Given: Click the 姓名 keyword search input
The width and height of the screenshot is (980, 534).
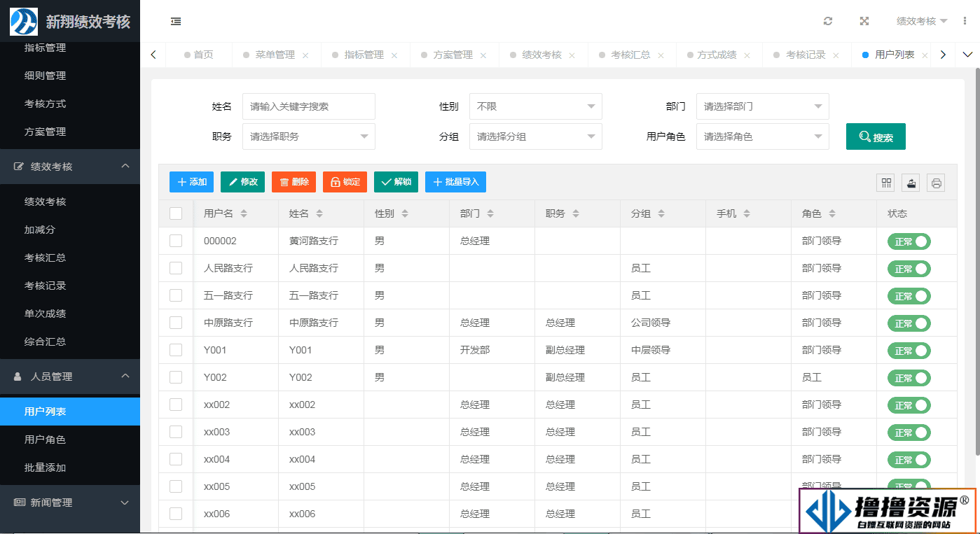Looking at the screenshot, I should 309,106.
